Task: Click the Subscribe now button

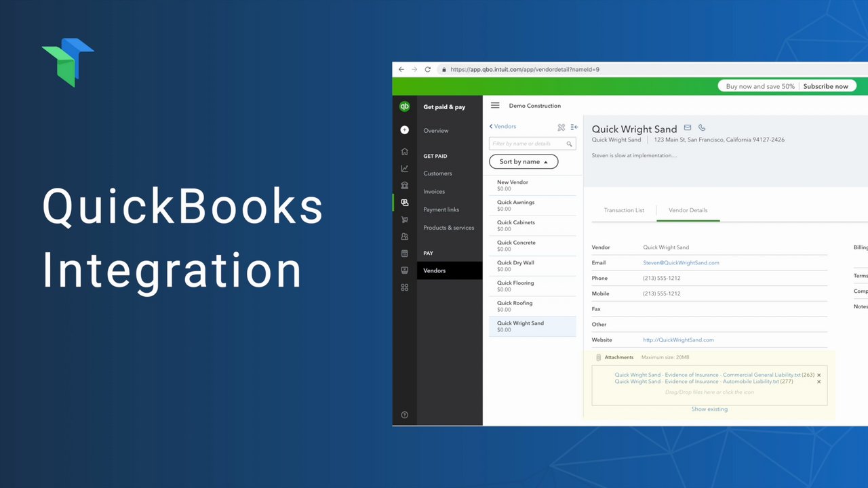Action: 825,86
